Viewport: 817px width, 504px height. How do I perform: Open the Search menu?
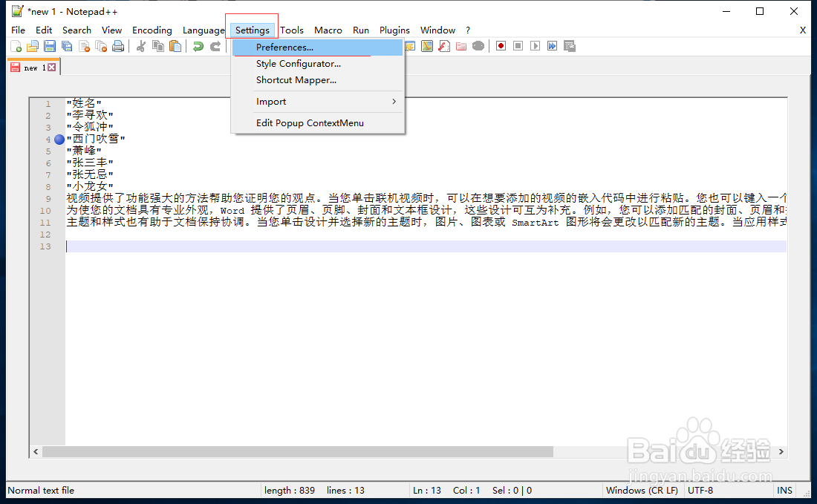[x=77, y=30]
